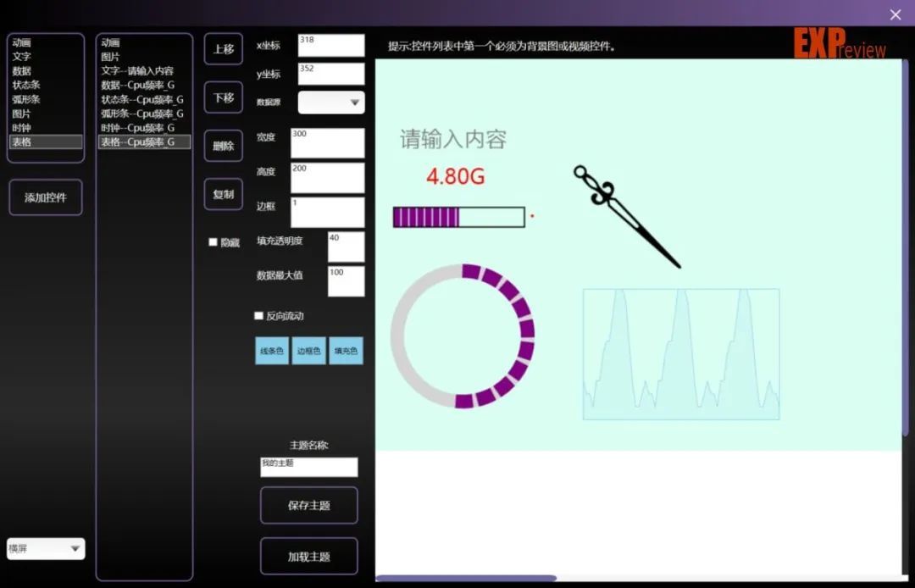Select 文字--请输入内容 list entry
Viewport: 915px width, 588px height.
point(144,70)
